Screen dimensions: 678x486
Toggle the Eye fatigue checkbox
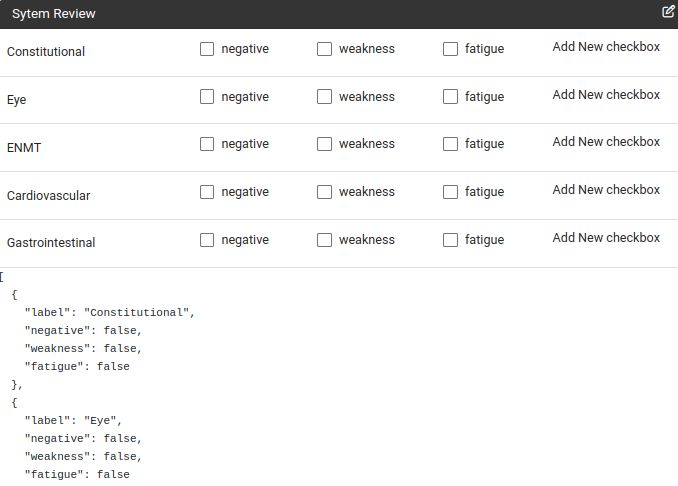coord(450,97)
